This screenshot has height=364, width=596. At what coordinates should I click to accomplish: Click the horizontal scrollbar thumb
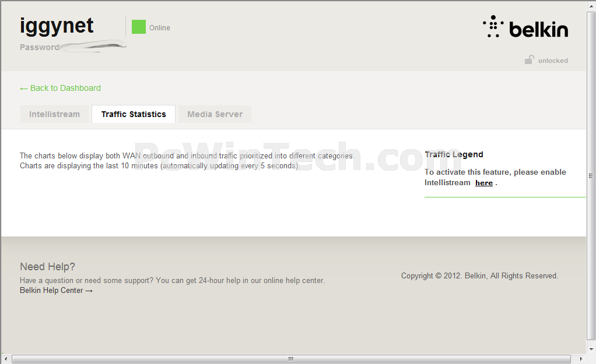[291, 359]
